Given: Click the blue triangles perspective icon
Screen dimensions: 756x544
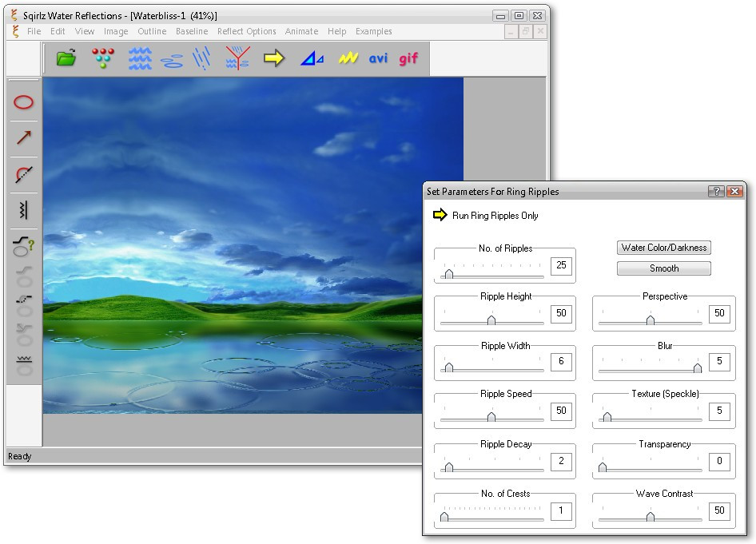Looking at the screenshot, I should (312, 59).
